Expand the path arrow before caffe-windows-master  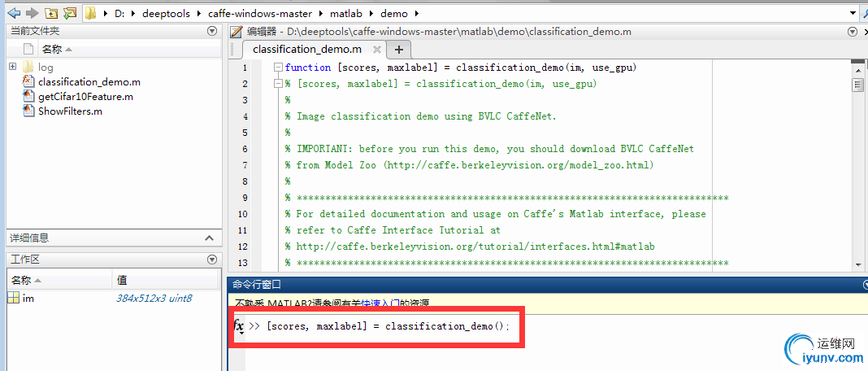199,13
